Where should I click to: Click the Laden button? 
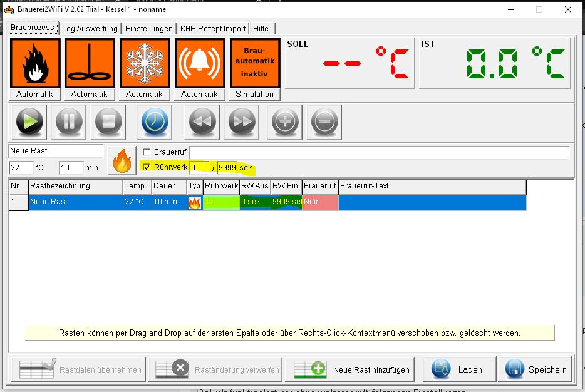[459, 369]
